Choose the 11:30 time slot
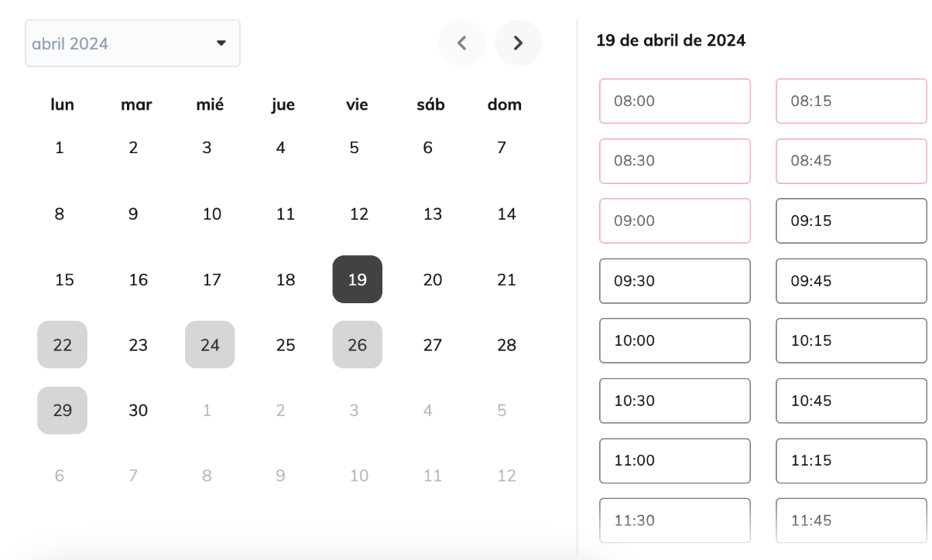 coord(675,520)
